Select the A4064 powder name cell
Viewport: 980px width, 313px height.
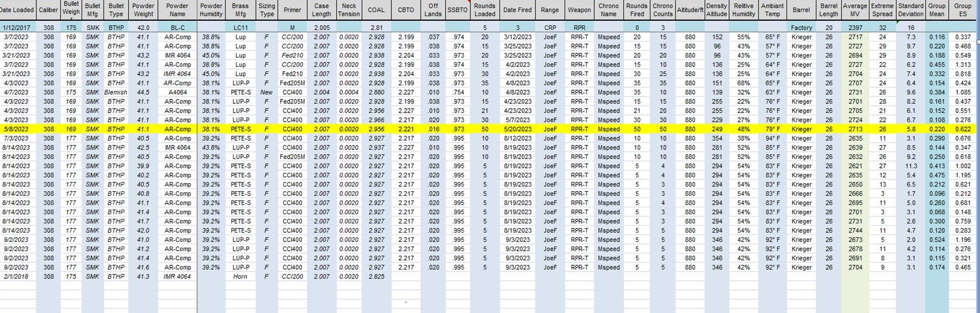[x=177, y=92]
